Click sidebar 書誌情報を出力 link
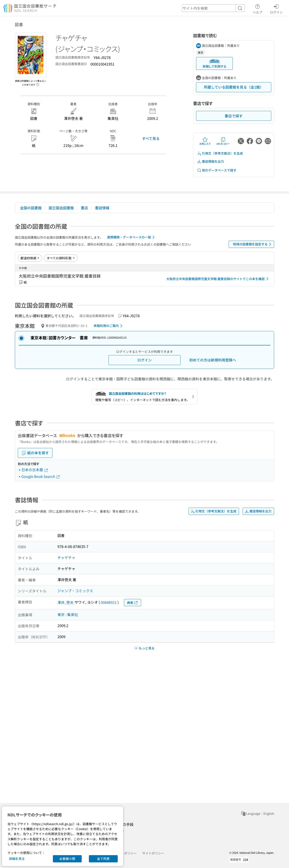Viewport: 289px width, 868px height. click(211, 161)
